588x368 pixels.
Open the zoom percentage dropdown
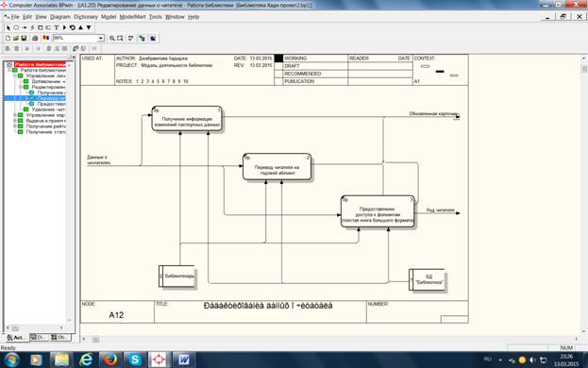click(100, 39)
